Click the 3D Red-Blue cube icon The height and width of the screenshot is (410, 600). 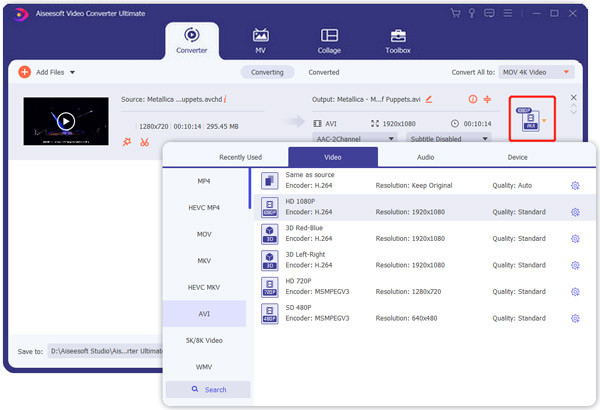pos(270,234)
